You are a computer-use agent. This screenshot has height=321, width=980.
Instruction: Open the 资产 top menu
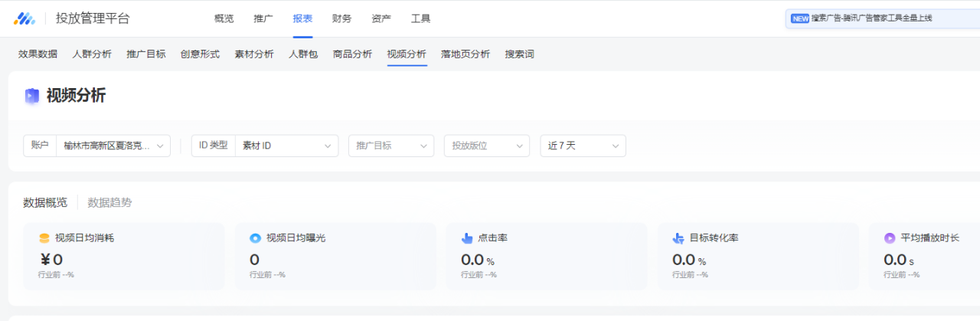coord(381,18)
